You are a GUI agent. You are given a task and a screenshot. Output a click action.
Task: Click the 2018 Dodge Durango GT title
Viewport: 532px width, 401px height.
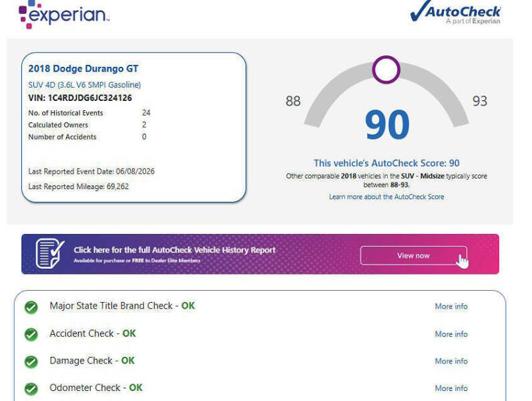83,69
